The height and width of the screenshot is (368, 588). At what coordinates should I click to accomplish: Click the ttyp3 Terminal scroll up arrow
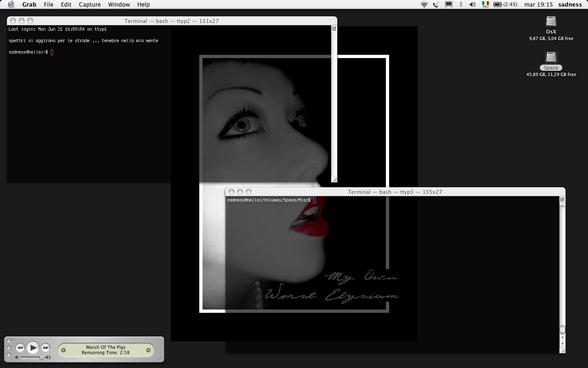pos(562,338)
